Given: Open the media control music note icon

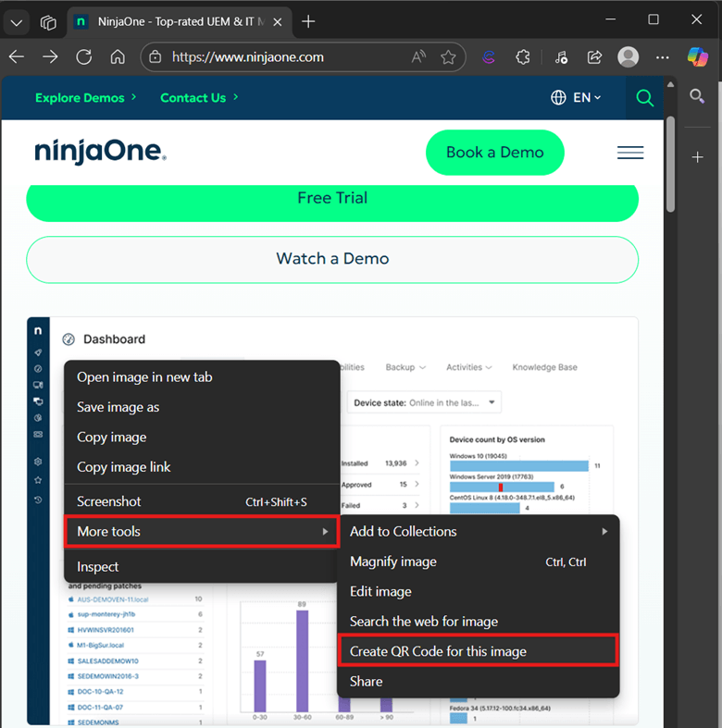Looking at the screenshot, I should click(x=561, y=57).
